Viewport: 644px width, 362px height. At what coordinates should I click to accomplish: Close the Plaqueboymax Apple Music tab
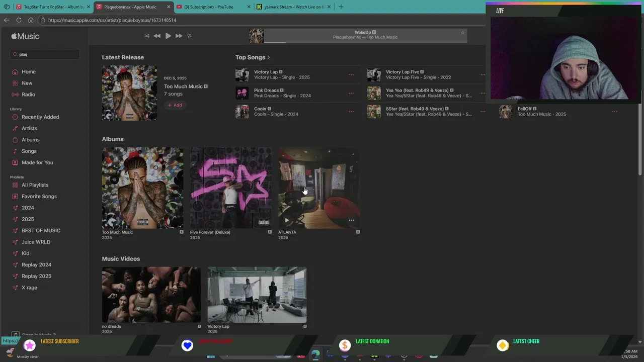click(x=169, y=7)
